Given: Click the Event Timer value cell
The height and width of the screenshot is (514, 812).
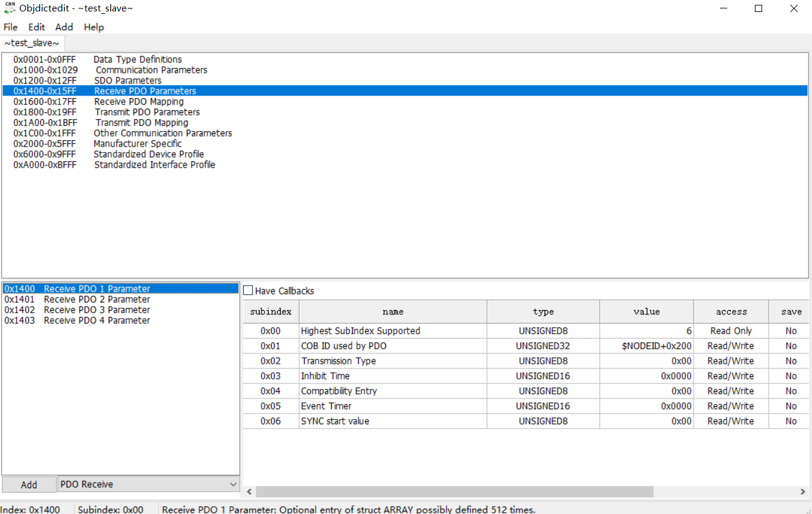Looking at the screenshot, I should (647, 406).
